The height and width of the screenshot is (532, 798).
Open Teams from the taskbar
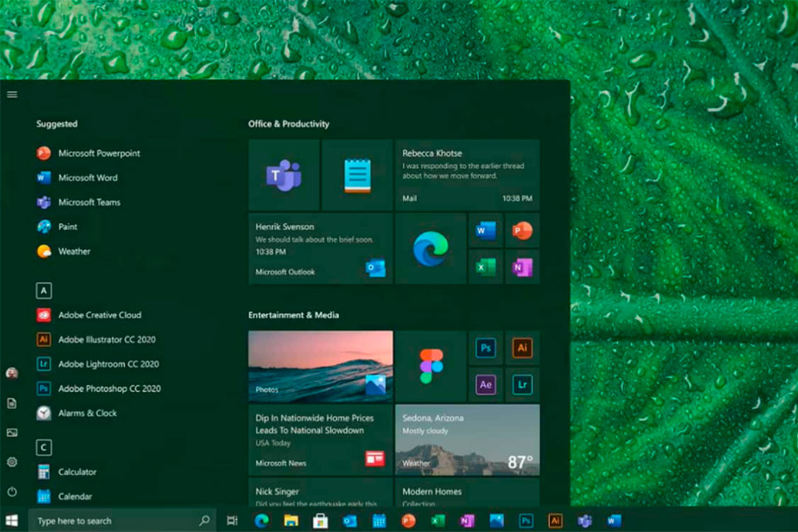(x=584, y=520)
